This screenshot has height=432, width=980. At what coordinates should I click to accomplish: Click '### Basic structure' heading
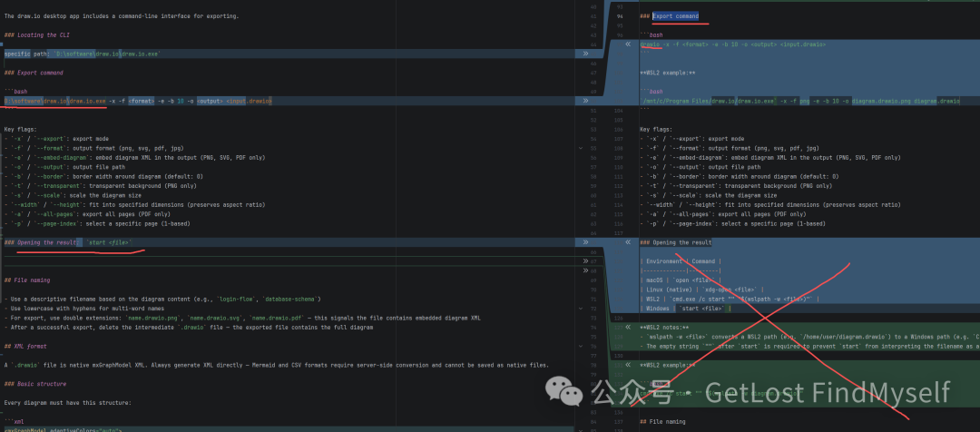35,383
